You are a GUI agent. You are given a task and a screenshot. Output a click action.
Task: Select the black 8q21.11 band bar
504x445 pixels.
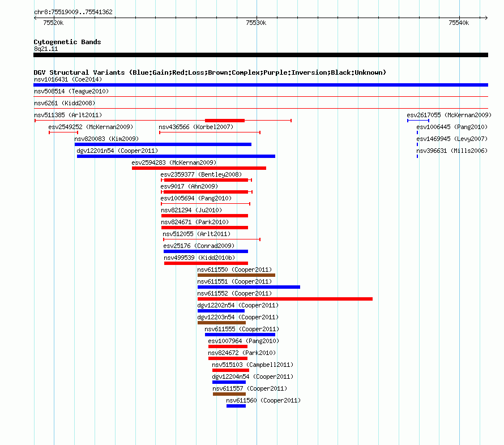coord(260,55)
